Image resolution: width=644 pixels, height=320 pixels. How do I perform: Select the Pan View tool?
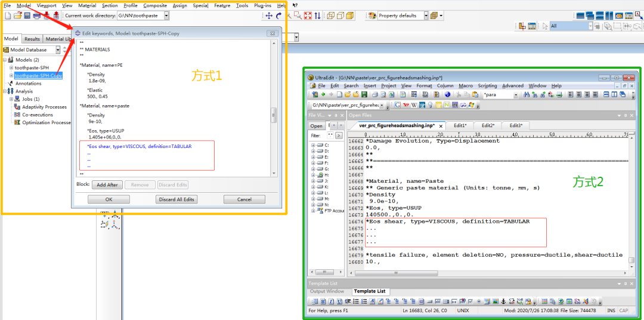[x=268, y=16]
